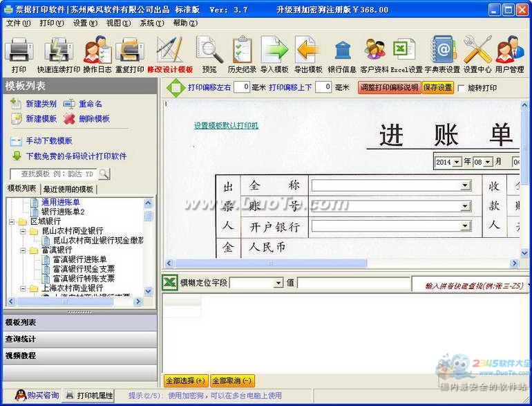Open the year 2014 dropdown
532x406 pixels.
click(457, 162)
